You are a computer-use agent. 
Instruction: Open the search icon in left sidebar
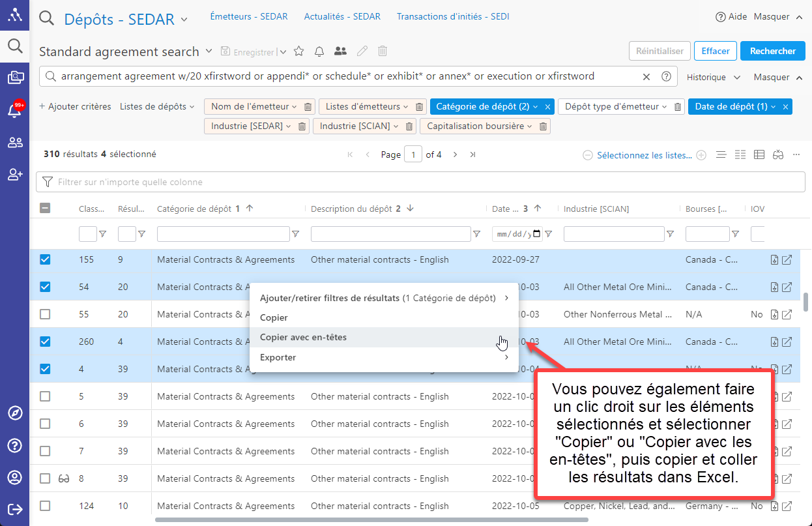[14, 46]
